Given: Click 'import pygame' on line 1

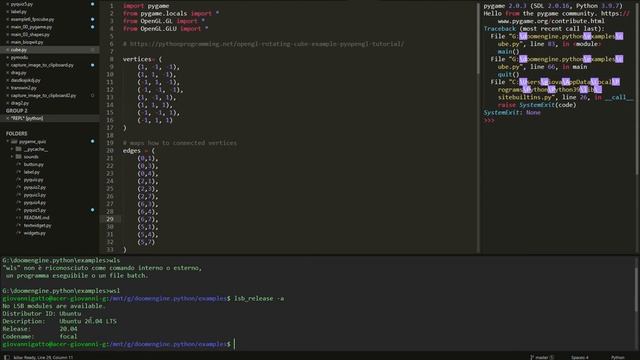Looking at the screenshot, I should point(146,6).
